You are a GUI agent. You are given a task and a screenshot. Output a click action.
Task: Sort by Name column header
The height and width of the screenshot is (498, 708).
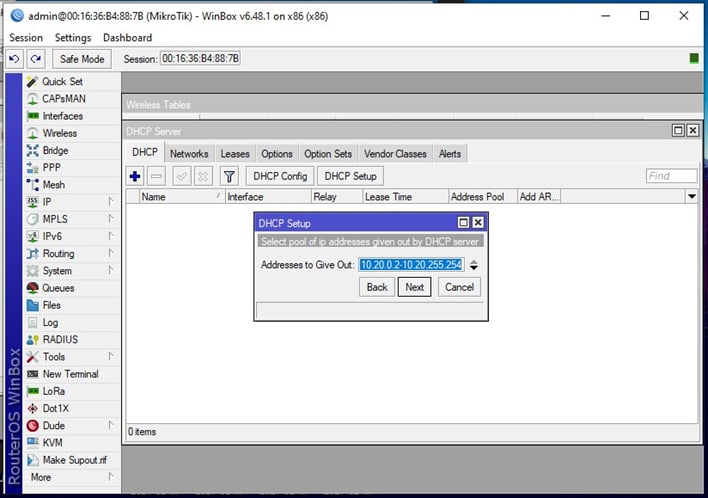(x=182, y=197)
